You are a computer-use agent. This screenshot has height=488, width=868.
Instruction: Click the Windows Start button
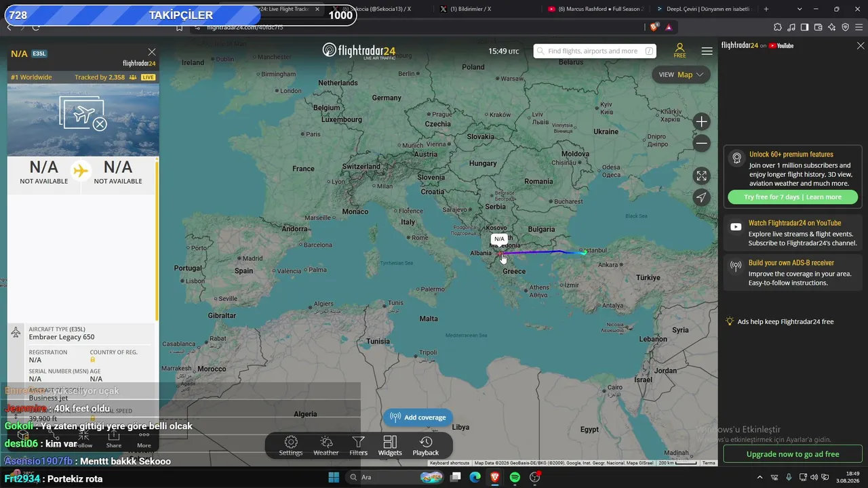click(x=334, y=477)
